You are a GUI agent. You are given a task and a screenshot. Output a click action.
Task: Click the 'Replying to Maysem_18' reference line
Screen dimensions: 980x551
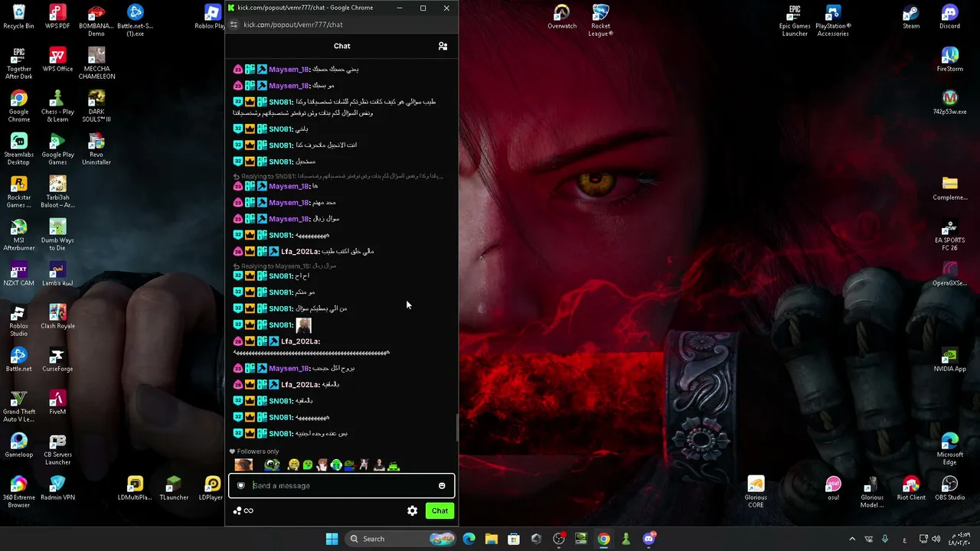pos(285,266)
